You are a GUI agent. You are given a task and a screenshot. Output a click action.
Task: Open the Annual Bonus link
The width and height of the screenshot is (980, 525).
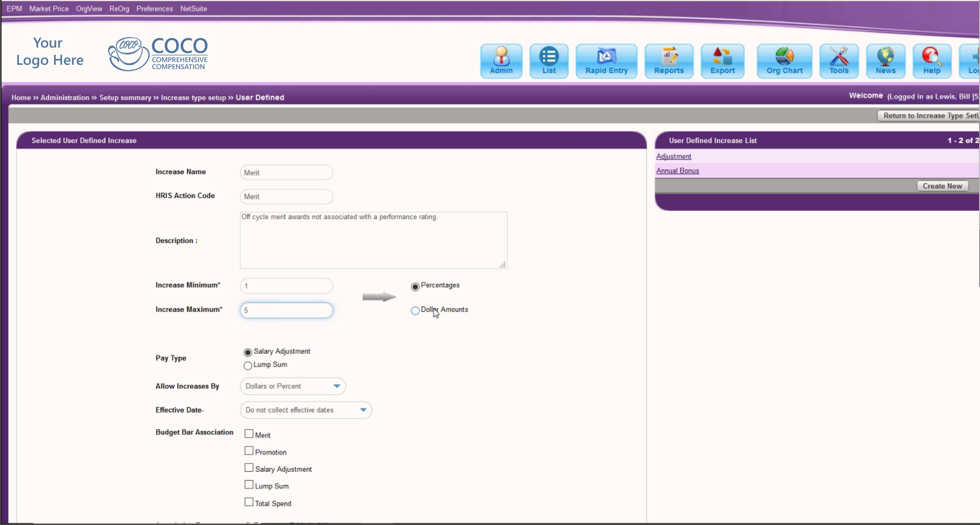tap(677, 171)
